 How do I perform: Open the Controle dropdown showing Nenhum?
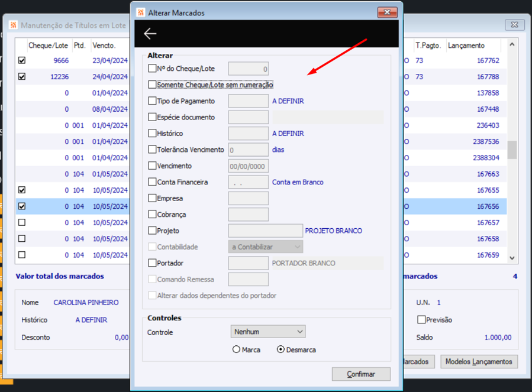tap(268, 331)
